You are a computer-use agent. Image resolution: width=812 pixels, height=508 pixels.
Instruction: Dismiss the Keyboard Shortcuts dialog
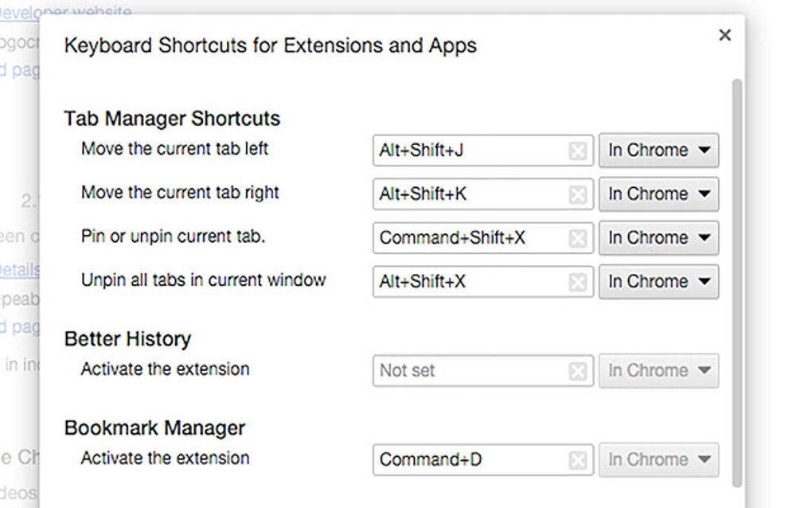click(x=724, y=35)
